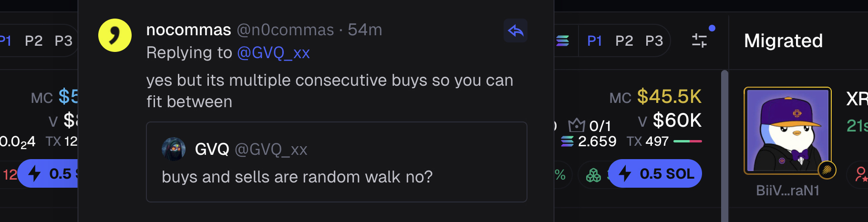Copy the BiiV...raN1 contract address
This screenshot has height=222, width=868.
pyautogui.click(x=787, y=191)
